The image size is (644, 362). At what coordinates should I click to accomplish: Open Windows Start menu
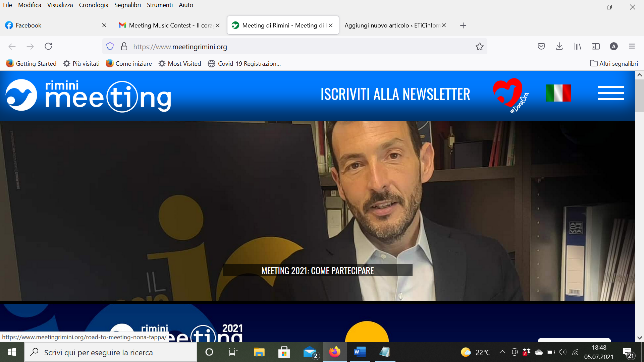(x=12, y=352)
